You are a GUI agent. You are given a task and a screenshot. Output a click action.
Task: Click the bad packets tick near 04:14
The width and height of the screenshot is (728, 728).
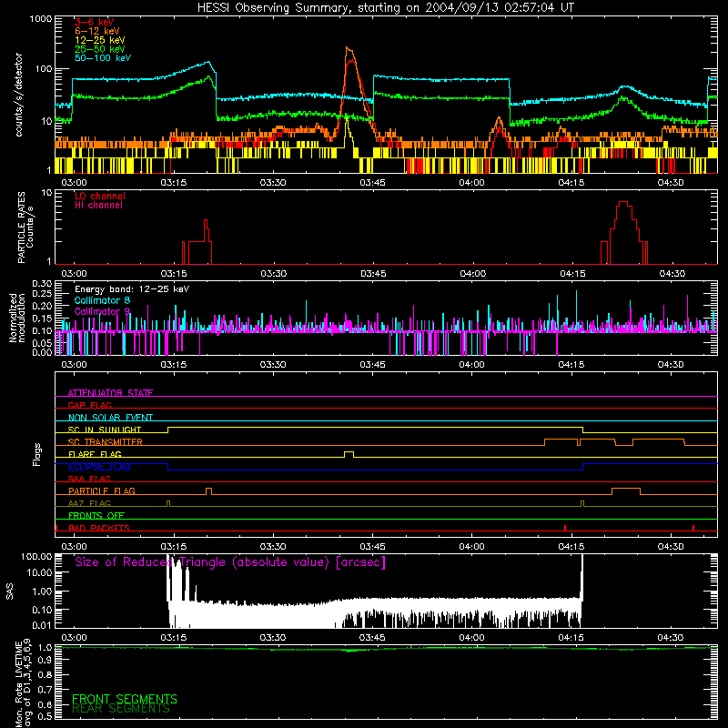pos(565,528)
